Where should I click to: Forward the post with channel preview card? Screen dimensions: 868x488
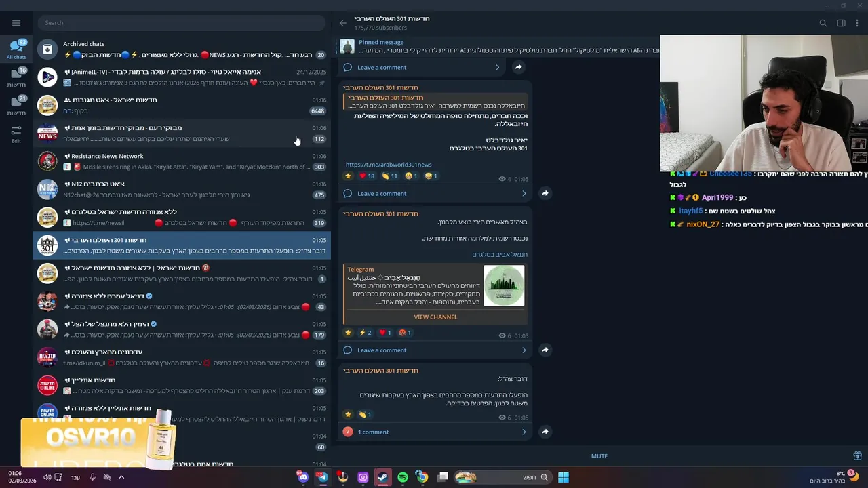(545, 350)
